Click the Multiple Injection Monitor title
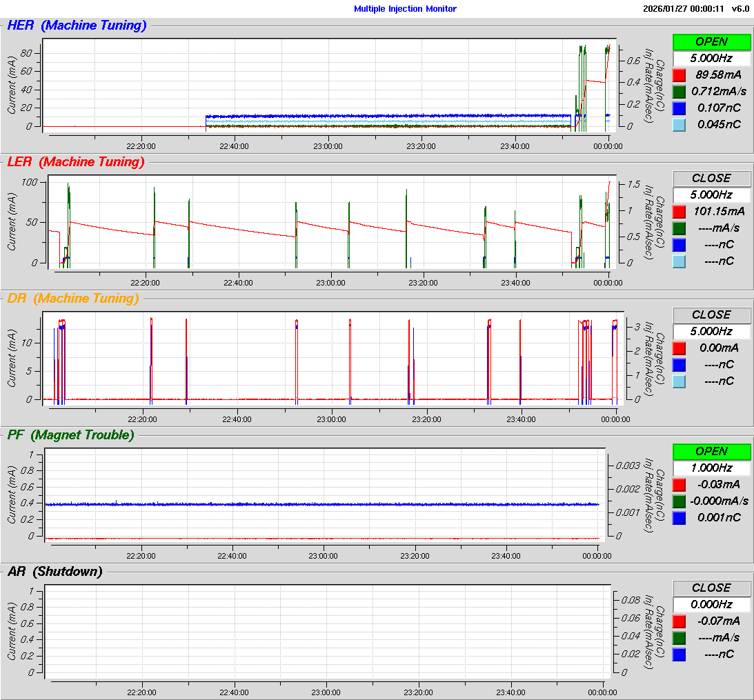The image size is (754, 700). coord(405,9)
